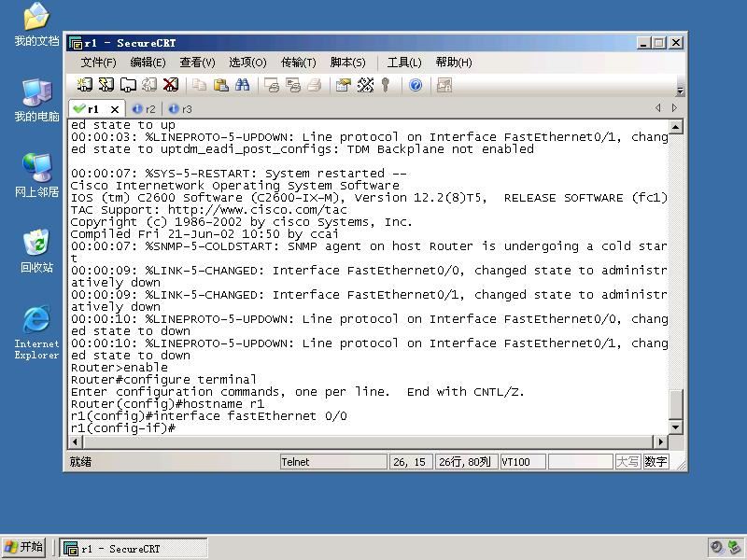
Task: Click the 开始 Start button
Action: pos(24,547)
